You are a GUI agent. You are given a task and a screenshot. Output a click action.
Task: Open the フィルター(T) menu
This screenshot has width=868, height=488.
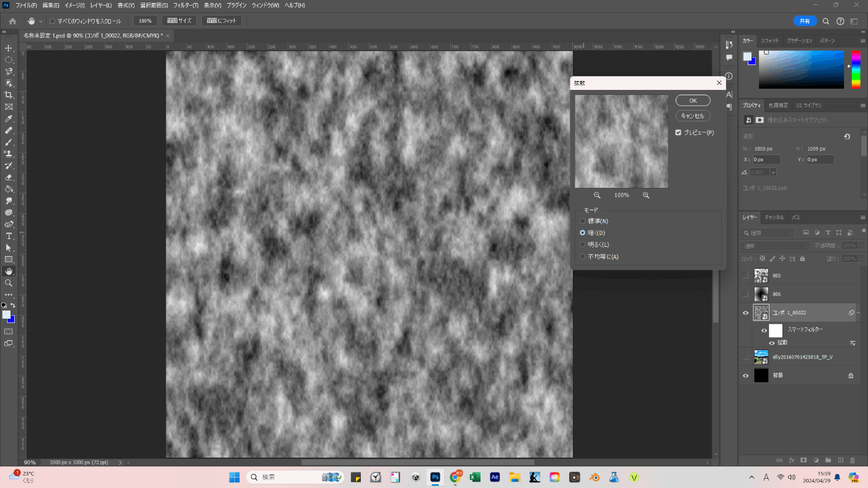(185, 5)
